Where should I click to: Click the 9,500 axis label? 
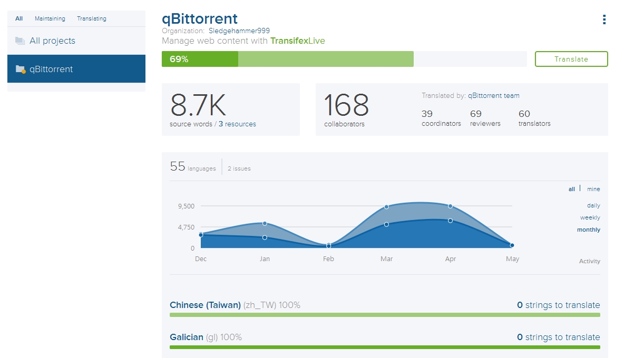click(x=186, y=206)
